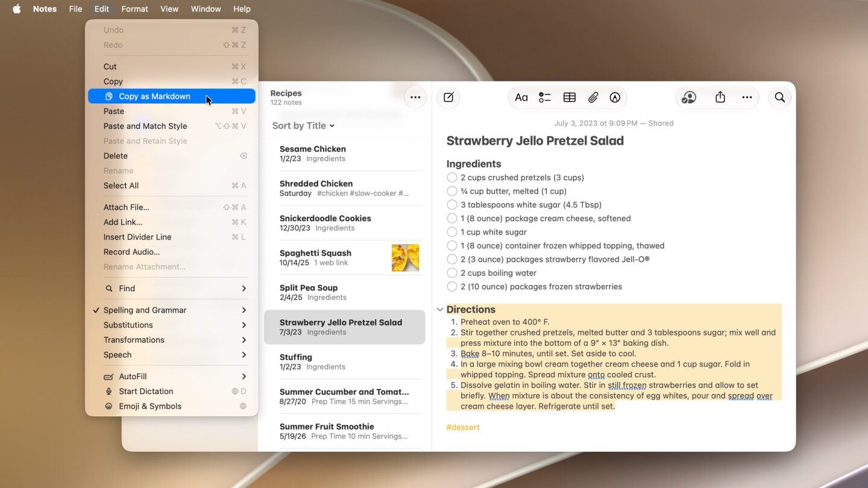Open the note's more options ellipsis

click(747, 98)
